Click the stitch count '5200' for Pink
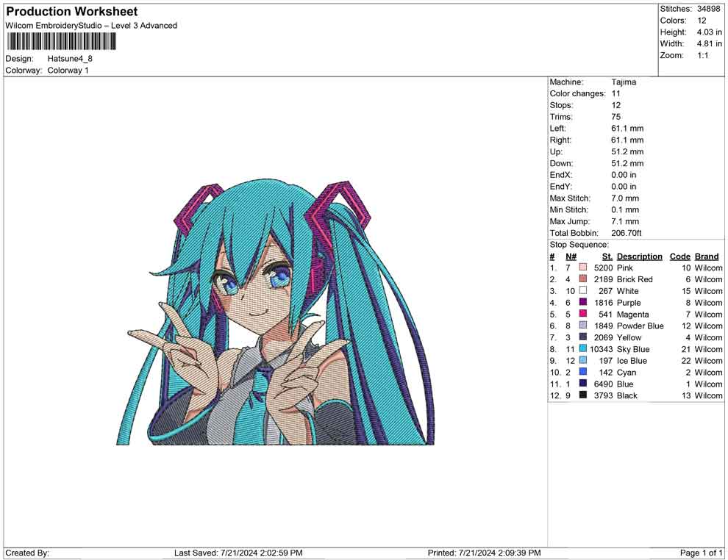The height and width of the screenshot is (560, 728). coord(603,268)
